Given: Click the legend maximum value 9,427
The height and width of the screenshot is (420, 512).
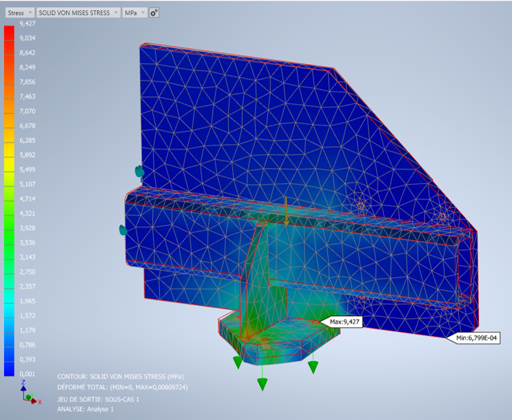Looking at the screenshot, I should 28,23.
